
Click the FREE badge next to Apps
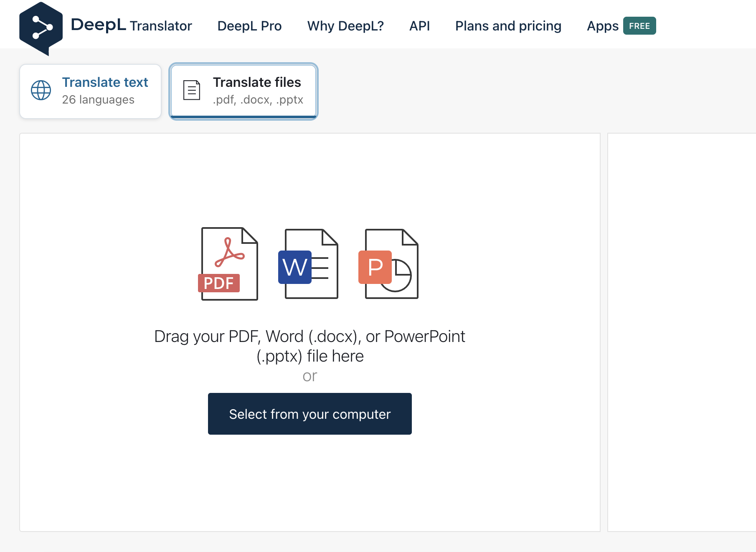click(639, 25)
